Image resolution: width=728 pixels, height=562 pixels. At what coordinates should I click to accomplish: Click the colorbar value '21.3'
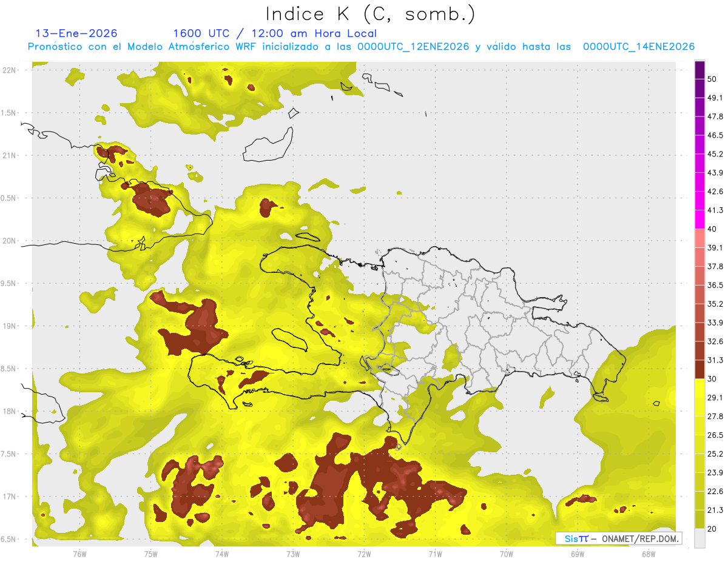pyautogui.click(x=715, y=510)
